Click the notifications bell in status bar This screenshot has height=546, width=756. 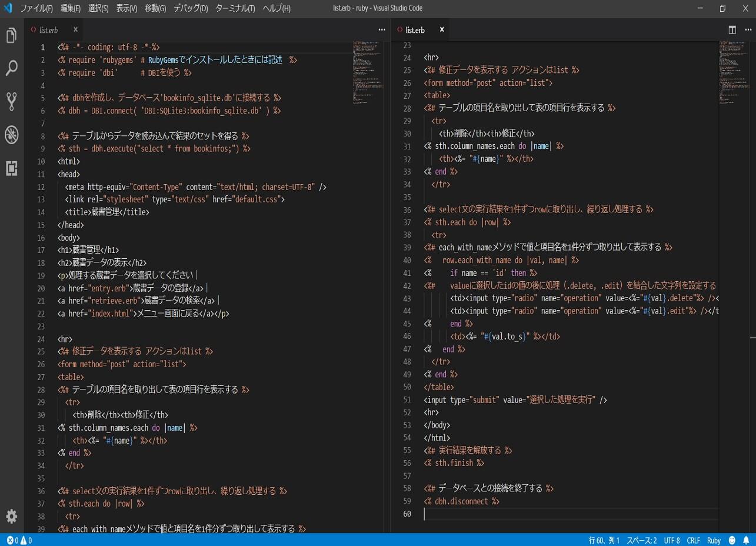tap(746, 540)
